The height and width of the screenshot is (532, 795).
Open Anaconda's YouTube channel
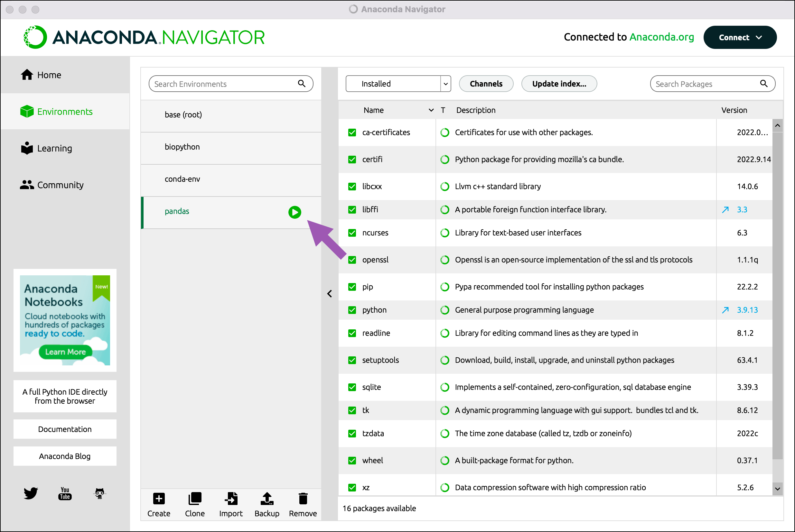[64, 494]
